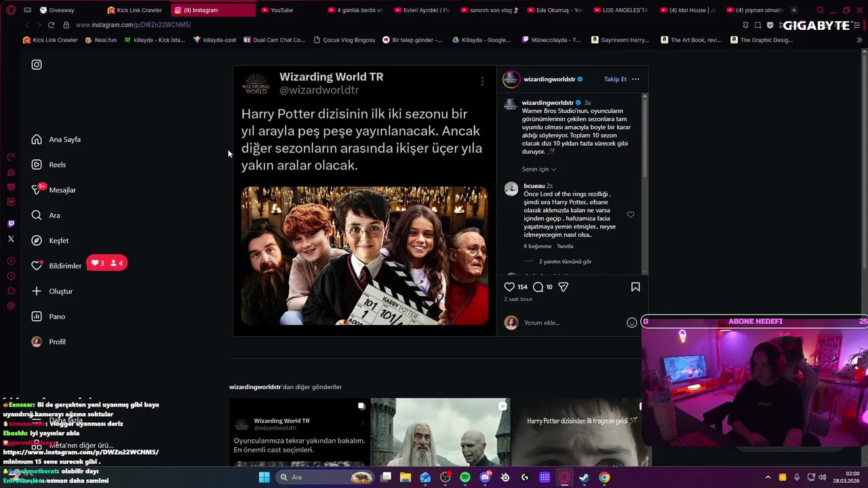Open the Keşfet explore page
The height and width of the screenshot is (488, 868).
click(x=50, y=241)
